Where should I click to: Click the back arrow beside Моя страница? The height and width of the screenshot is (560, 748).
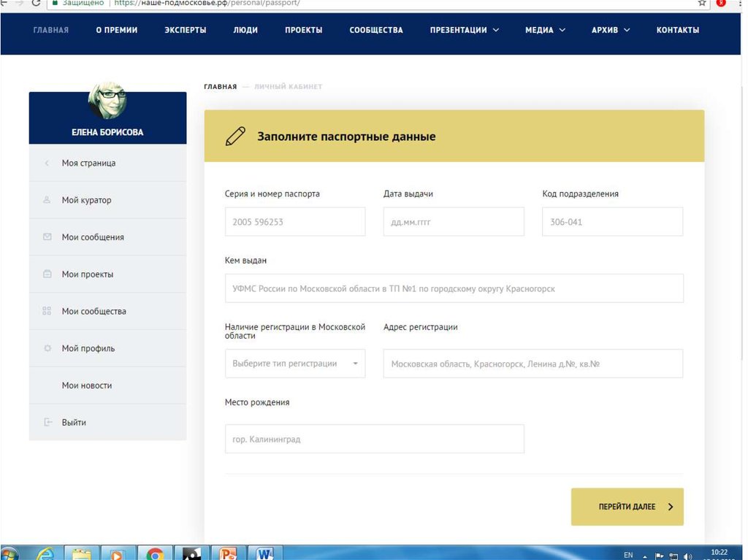[x=47, y=164]
